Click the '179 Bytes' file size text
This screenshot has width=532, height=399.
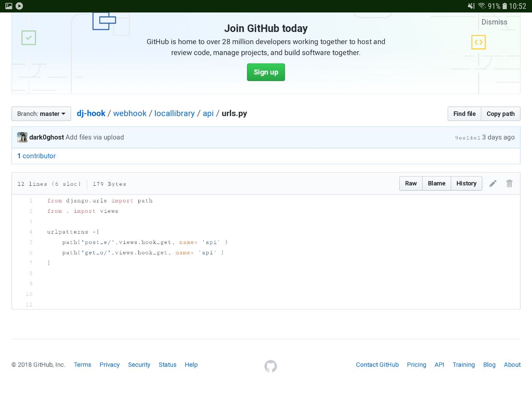109,184
